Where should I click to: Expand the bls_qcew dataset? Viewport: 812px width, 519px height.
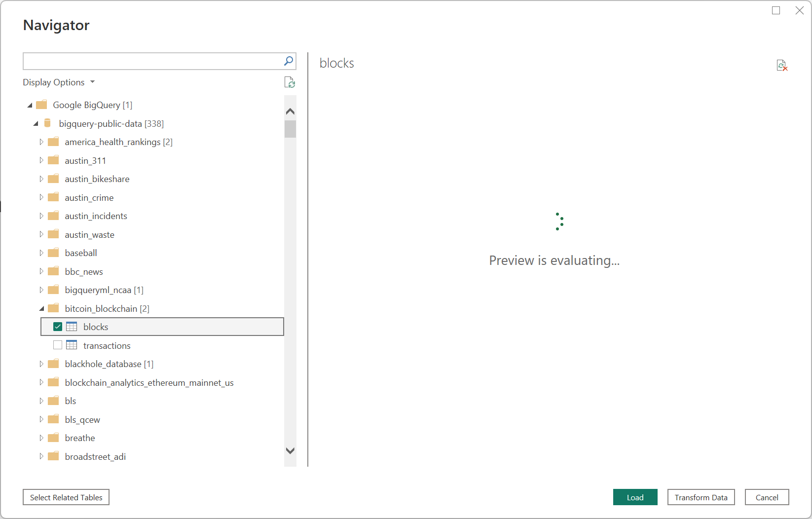(41, 419)
